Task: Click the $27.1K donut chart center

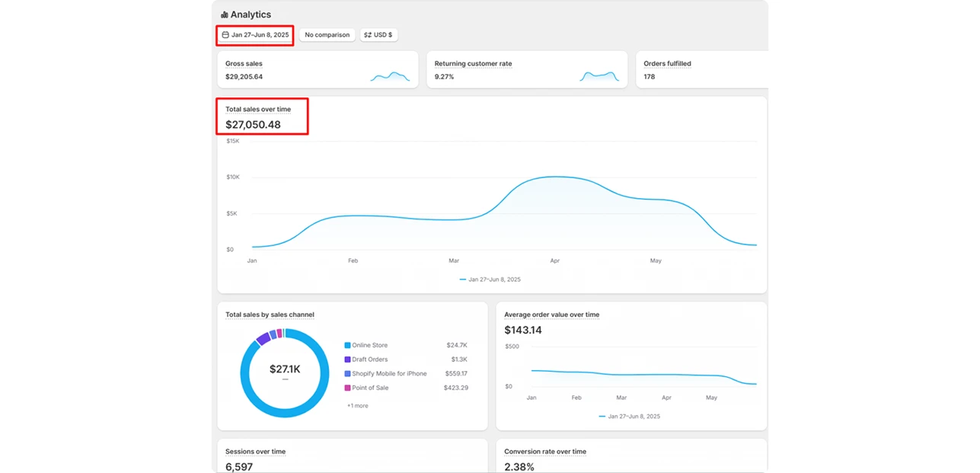Action: tap(285, 369)
